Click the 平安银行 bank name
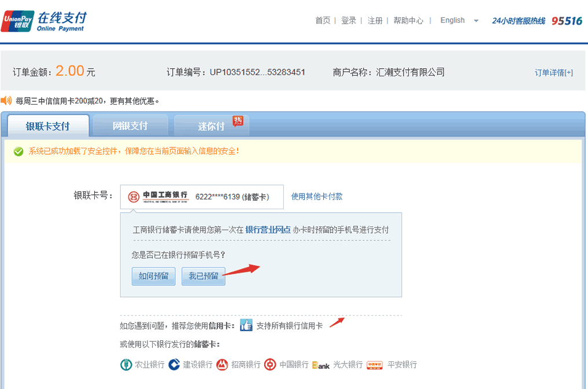Screen dimensions: 588x389 (402, 365)
